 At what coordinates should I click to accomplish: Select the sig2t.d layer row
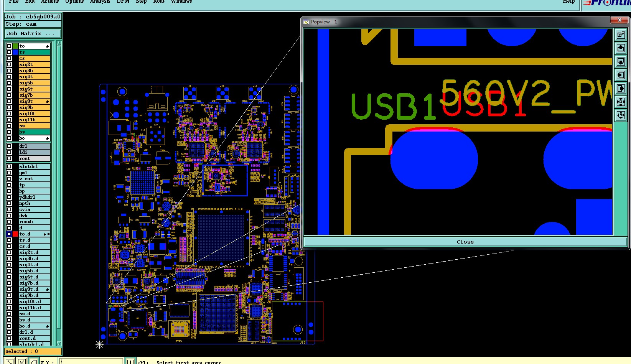[x=35, y=252]
